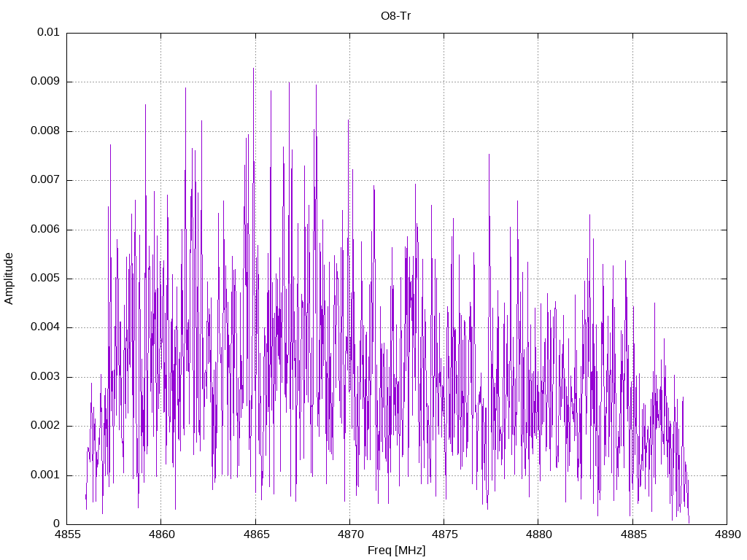This screenshot has height=560, width=747.
Task: Click the y-axis tick label 0.001
Action: (45, 475)
